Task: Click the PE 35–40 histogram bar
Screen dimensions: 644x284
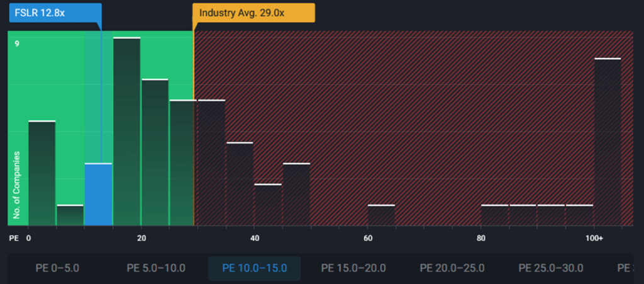Action: pos(240,184)
